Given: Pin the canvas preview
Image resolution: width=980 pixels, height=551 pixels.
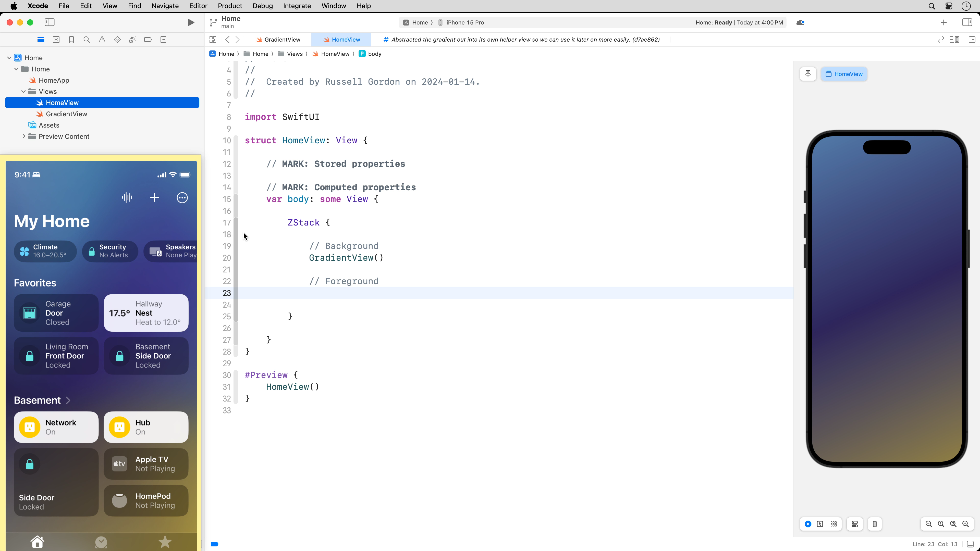Looking at the screenshot, I should pos(808,74).
